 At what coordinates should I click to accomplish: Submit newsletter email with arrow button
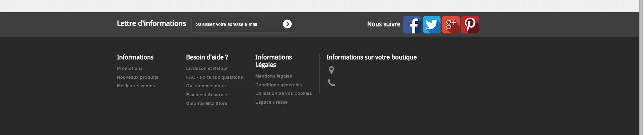pyautogui.click(x=287, y=24)
